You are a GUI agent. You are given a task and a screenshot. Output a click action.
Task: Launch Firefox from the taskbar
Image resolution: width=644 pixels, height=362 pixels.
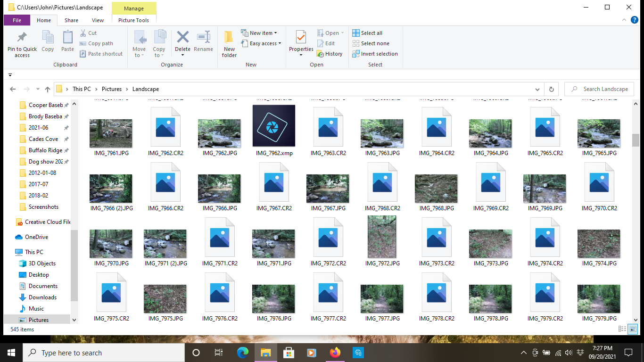click(x=335, y=352)
